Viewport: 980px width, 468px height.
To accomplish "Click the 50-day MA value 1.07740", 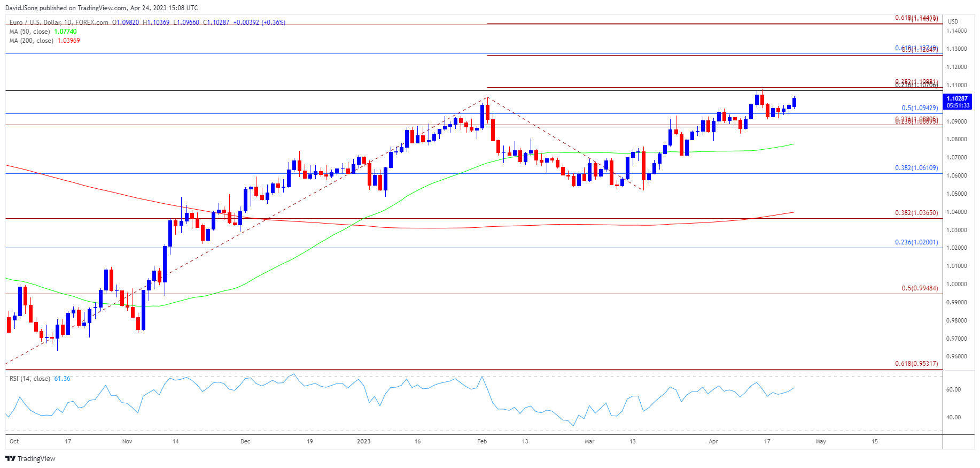I will click(66, 32).
